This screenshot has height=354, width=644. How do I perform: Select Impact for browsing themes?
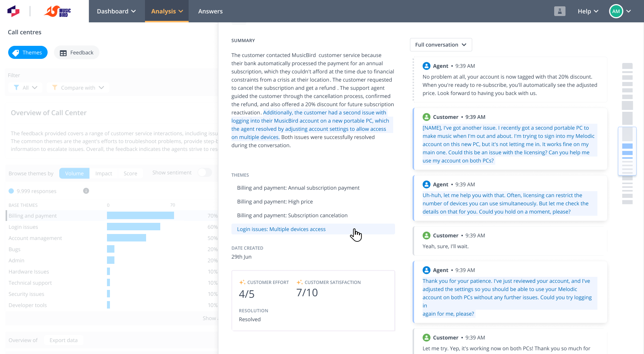pyautogui.click(x=104, y=173)
